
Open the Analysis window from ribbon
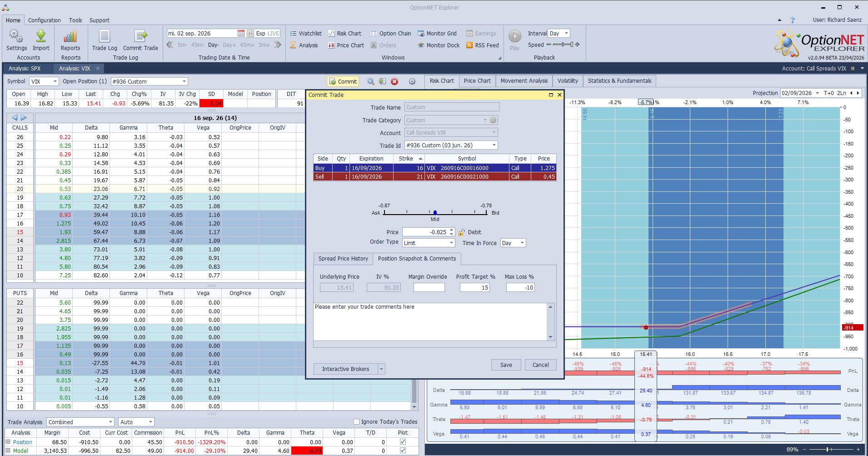pyautogui.click(x=304, y=45)
